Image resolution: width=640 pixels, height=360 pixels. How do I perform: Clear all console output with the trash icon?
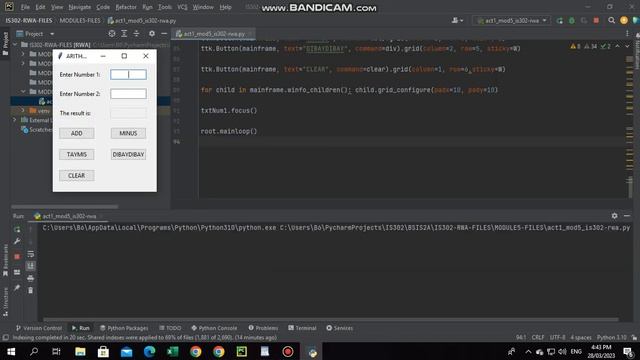click(31, 291)
